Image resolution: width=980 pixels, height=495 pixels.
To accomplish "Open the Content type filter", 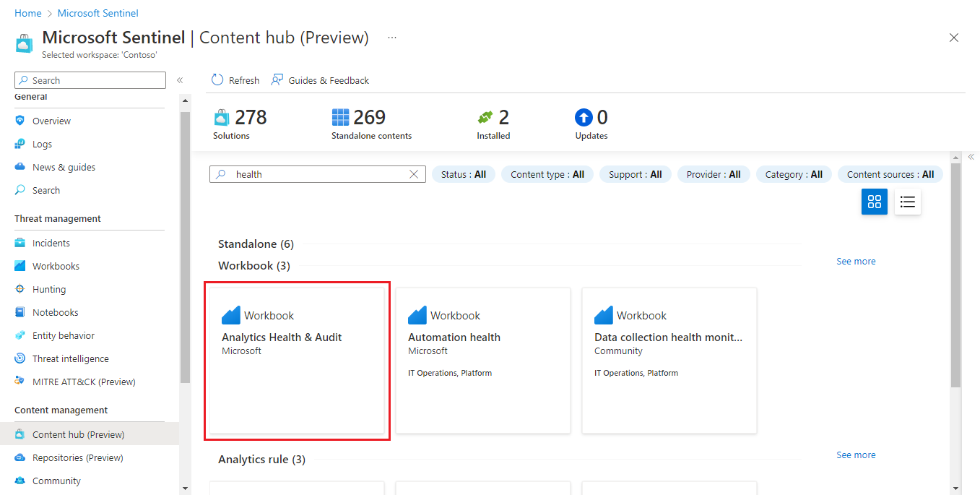I will tap(547, 173).
